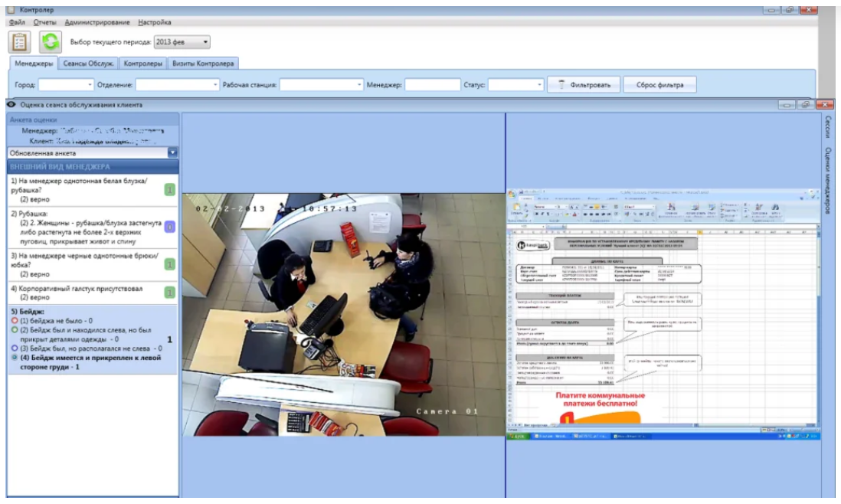This screenshot has height=504, width=841.
Task: Click the Excel screen capture preview
Action: pos(663,315)
